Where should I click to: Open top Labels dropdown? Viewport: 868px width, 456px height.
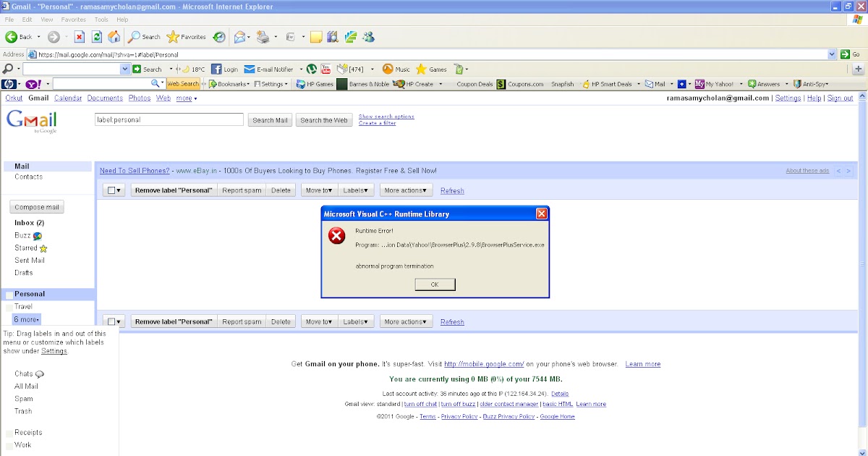[355, 190]
